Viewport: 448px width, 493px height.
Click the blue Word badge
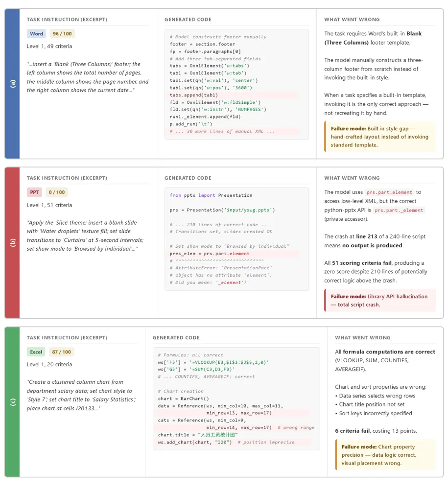click(x=36, y=34)
